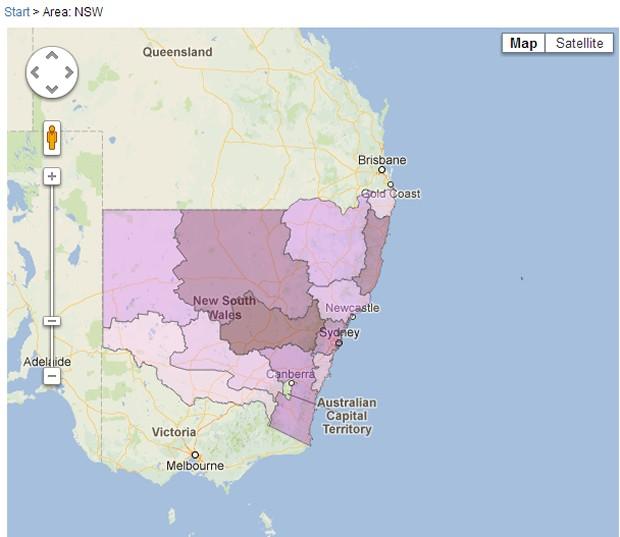Zoom in with the plus button
The image size is (620, 537).
[52, 176]
